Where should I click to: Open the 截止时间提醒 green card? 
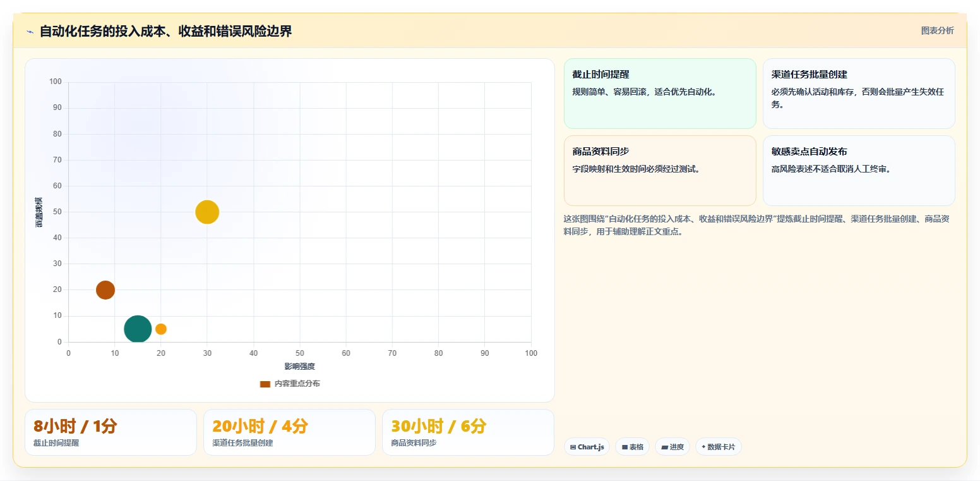(660, 94)
